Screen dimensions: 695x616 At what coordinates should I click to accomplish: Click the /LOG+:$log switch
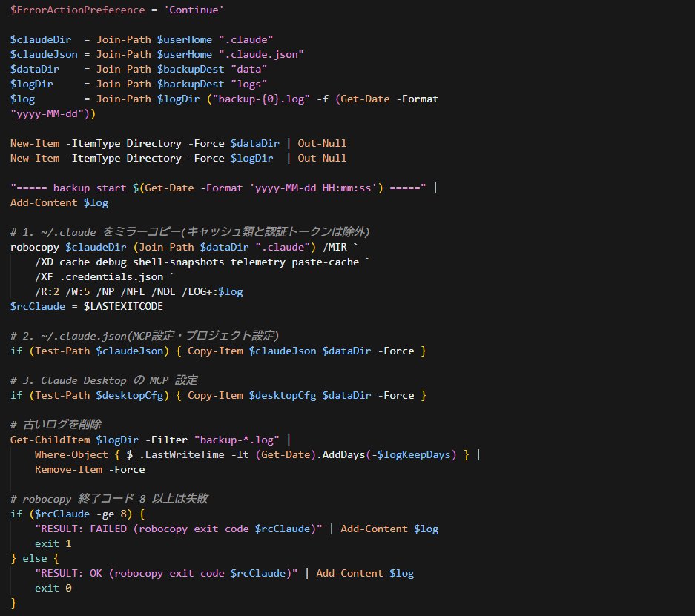point(212,292)
